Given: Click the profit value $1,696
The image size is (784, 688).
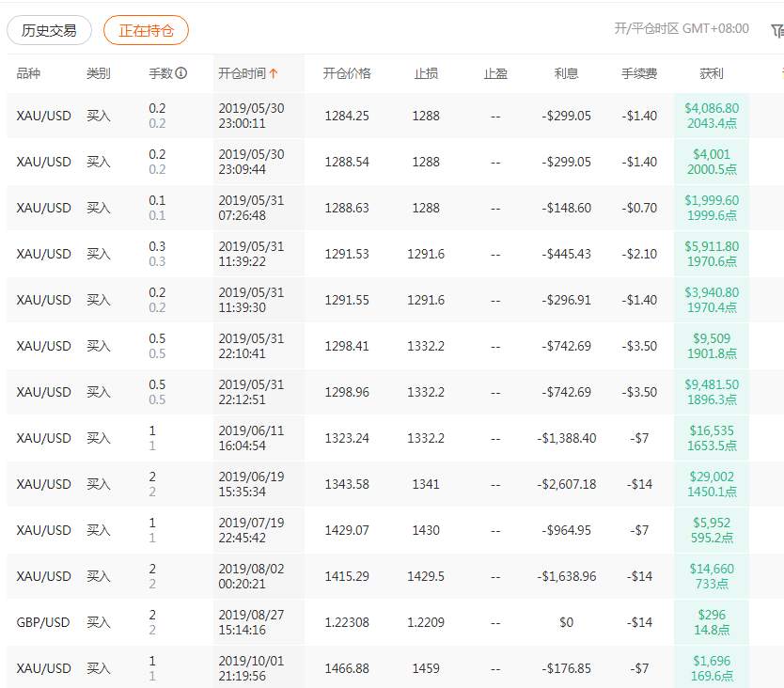Looking at the screenshot, I should point(712,661).
